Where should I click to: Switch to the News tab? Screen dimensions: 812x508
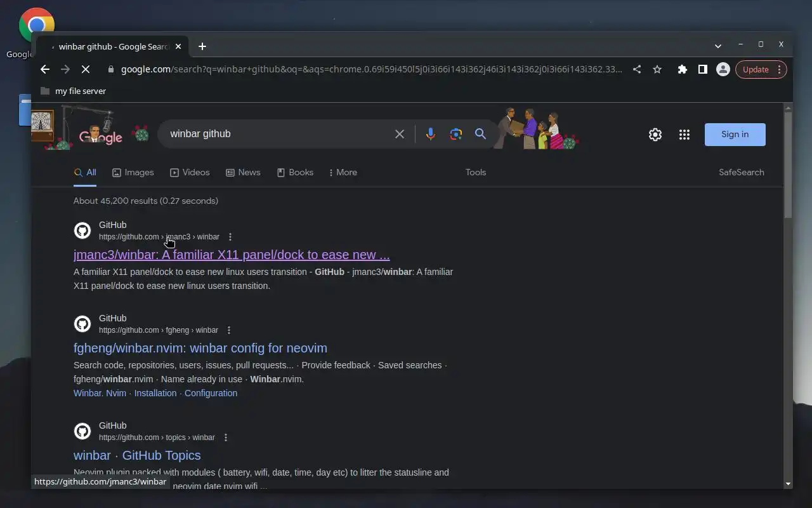point(243,173)
